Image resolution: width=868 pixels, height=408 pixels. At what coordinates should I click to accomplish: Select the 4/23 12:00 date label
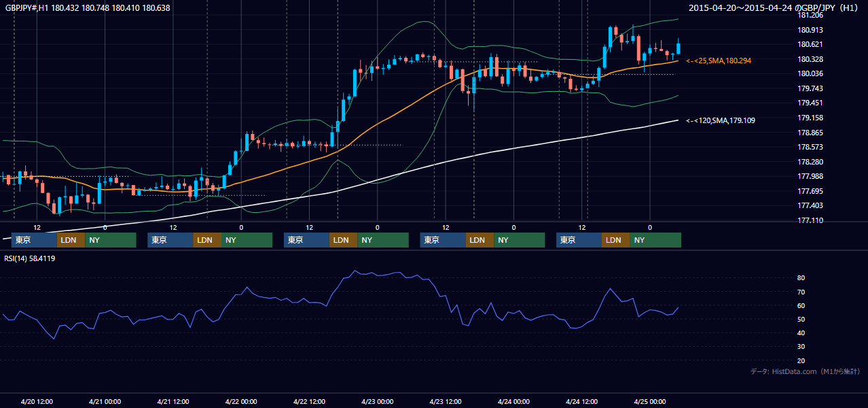(446, 402)
